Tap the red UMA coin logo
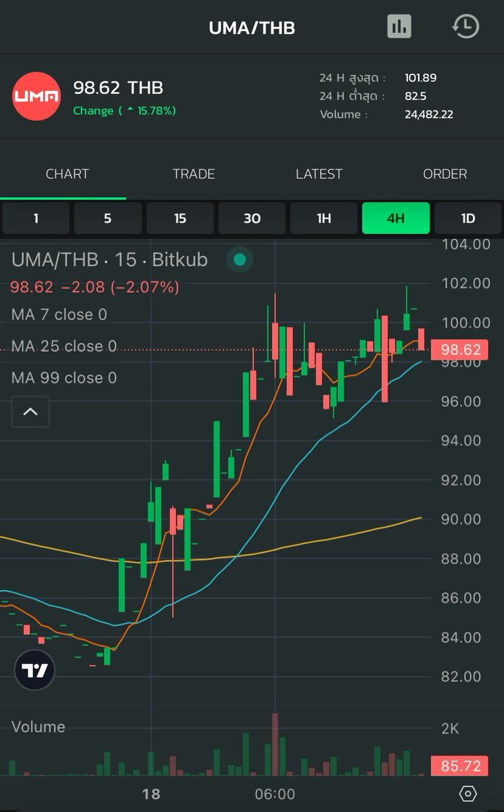The height and width of the screenshot is (812, 504). pos(37,96)
